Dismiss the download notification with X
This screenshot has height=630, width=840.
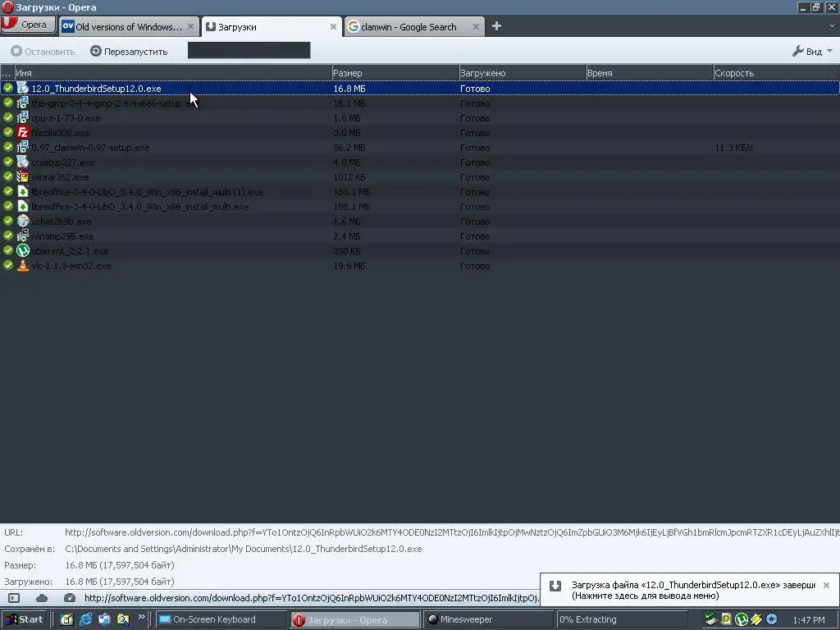pos(826,585)
